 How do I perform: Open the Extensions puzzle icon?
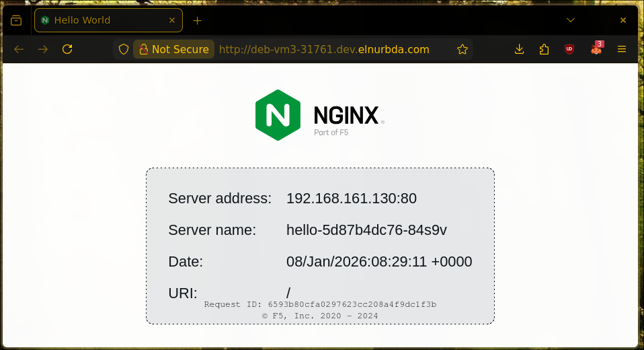(545, 49)
